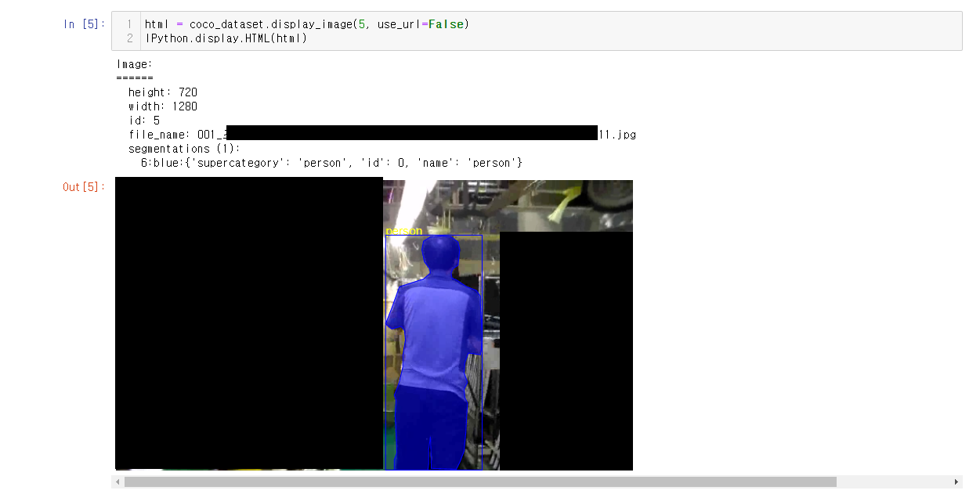
Task: Click the yellow 'person' annotation label
Action: tap(403, 231)
